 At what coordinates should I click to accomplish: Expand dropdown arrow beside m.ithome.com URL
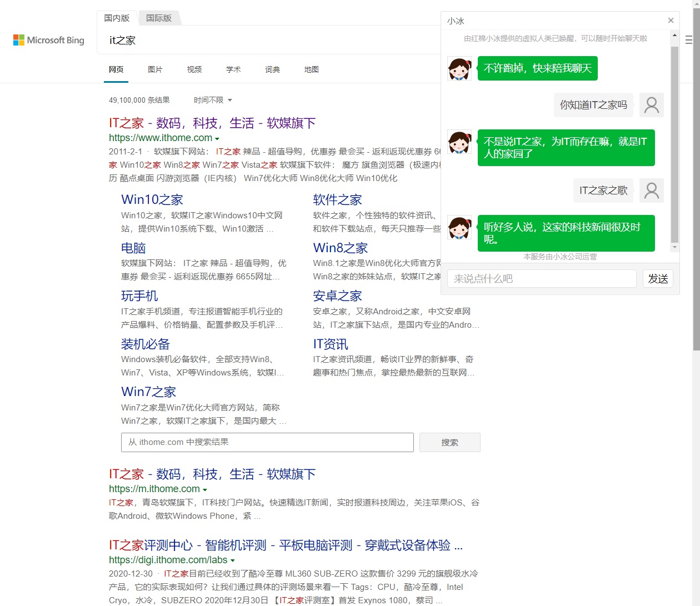[205, 490]
